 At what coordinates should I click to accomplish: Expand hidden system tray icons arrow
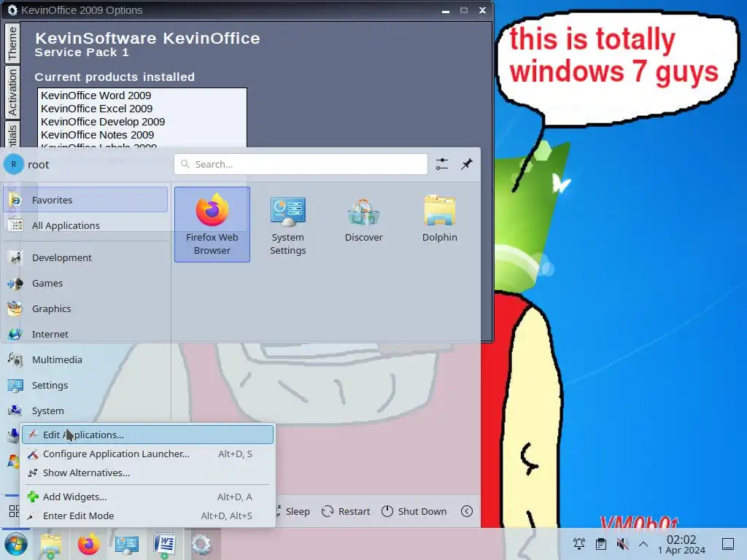click(x=643, y=544)
